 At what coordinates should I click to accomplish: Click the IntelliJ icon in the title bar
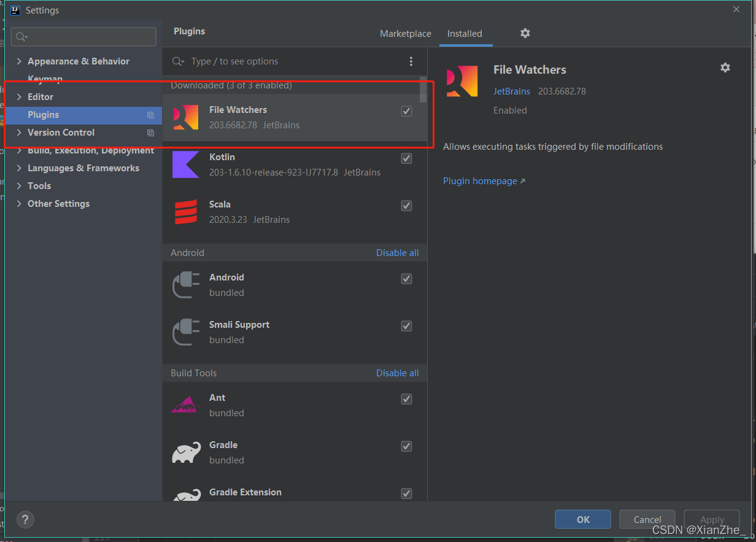coord(15,10)
